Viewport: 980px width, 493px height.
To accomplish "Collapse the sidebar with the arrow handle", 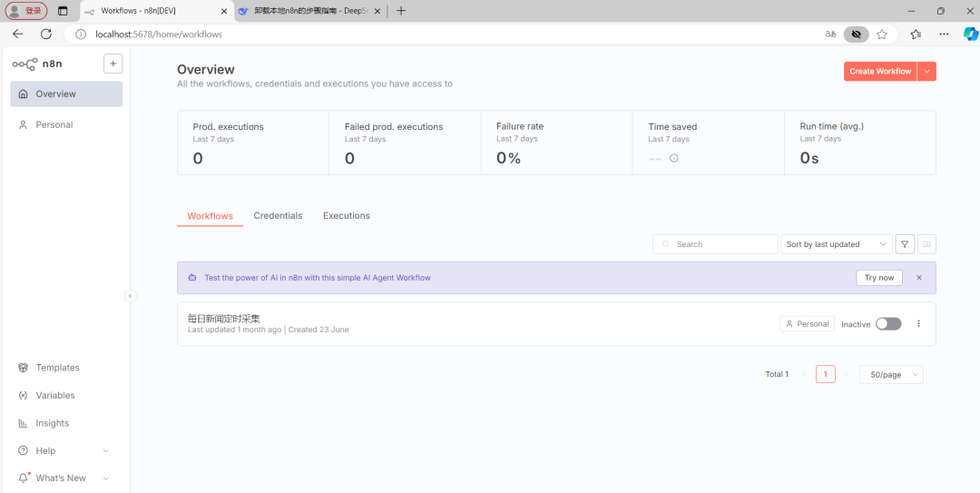I will pos(130,296).
